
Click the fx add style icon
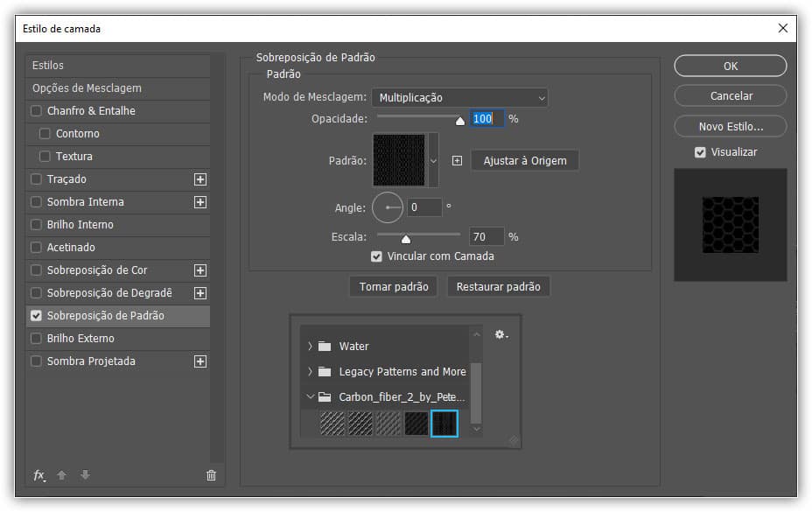(x=38, y=475)
